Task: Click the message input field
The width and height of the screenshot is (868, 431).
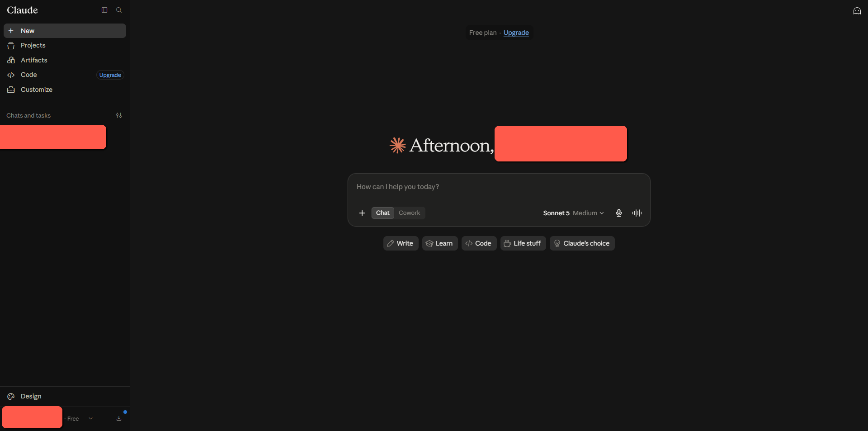Action: pyautogui.click(x=499, y=187)
